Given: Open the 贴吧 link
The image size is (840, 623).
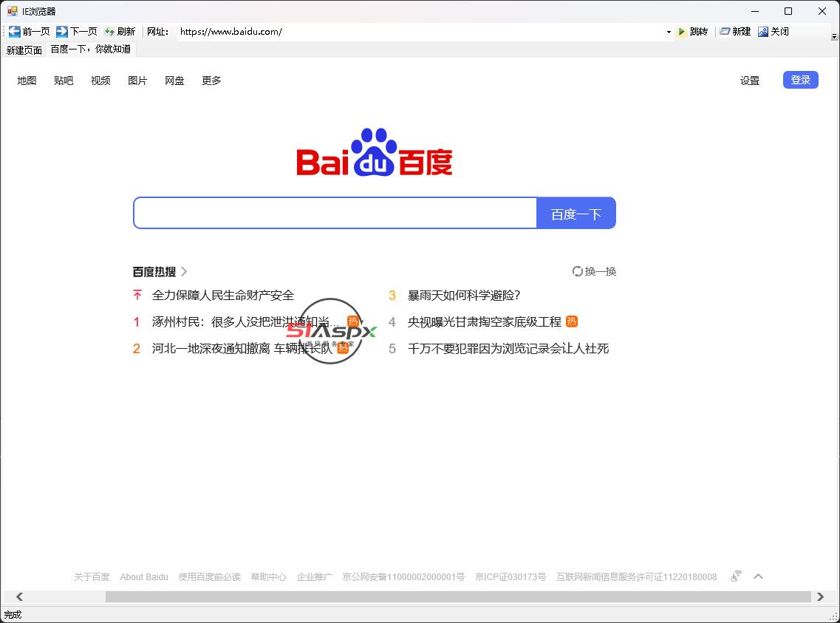Looking at the screenshot, I should (64, 81).
